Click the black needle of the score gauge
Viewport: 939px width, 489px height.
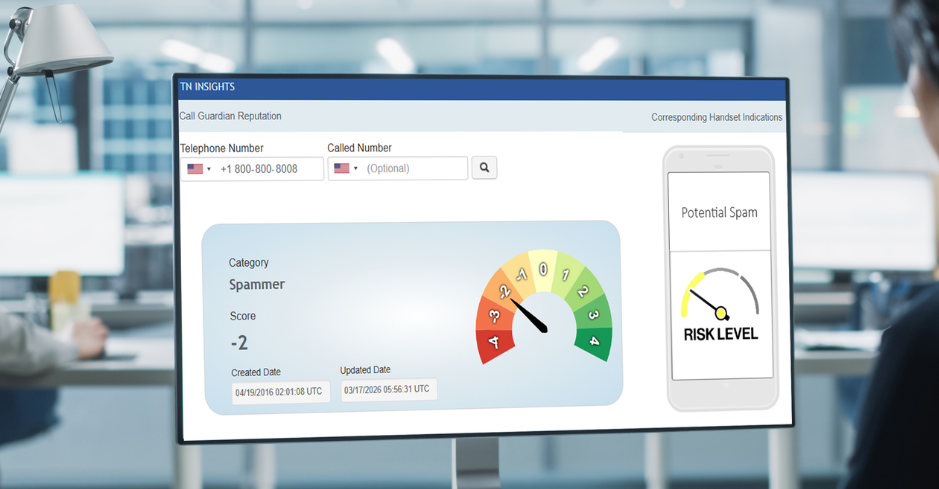529,315
